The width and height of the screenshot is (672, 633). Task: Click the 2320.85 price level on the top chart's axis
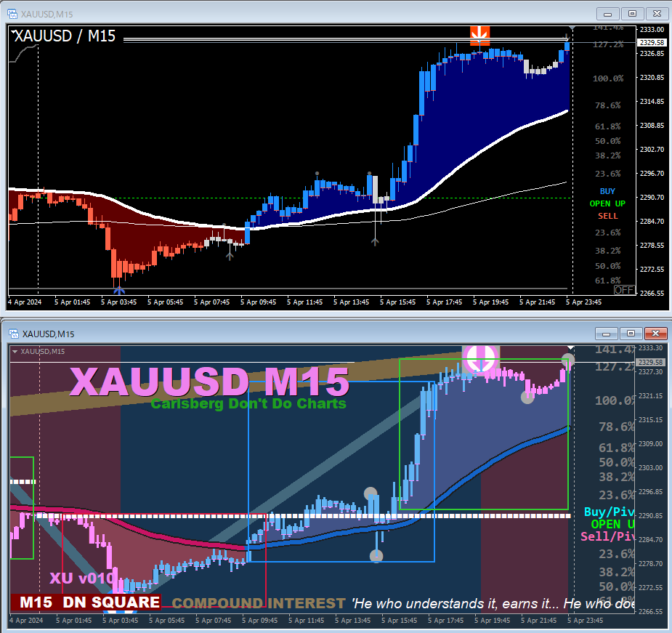652,78
